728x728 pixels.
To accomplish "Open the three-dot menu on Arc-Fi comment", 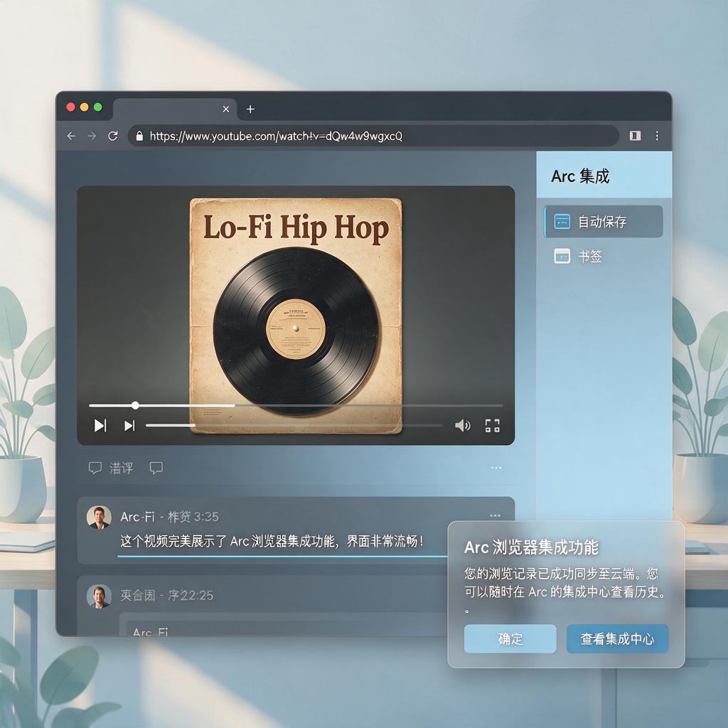I will [x=496, y=515].
